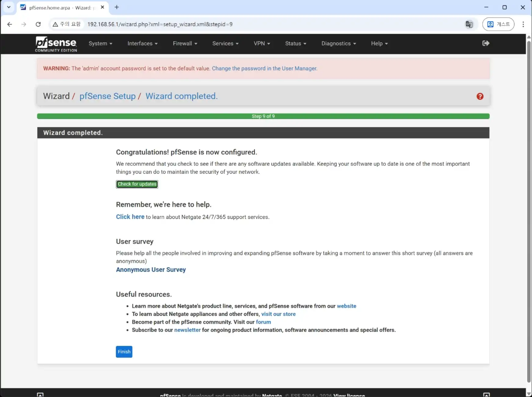This screenshot has height=397, width=532.
Task: Open the Services menu
Action: click(x=225, y=44)
